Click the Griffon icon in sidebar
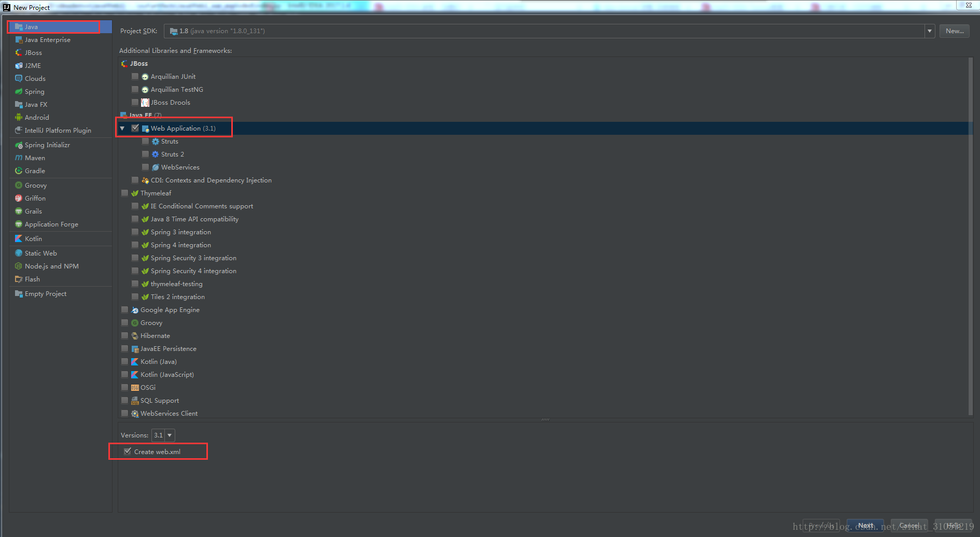The height and width of the screenshot is (537, 980). click(19, 198)
